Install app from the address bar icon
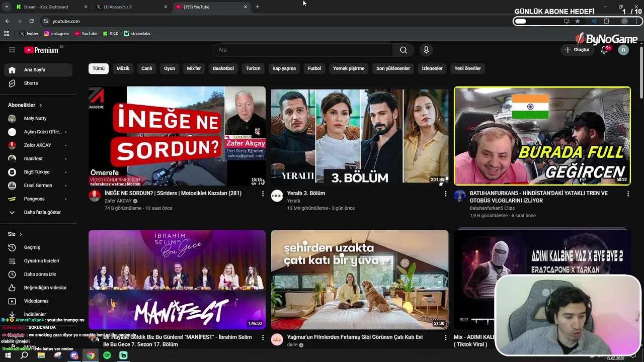Image resolution: width=644 pixels, height=362 pixels. coord(567,21)
